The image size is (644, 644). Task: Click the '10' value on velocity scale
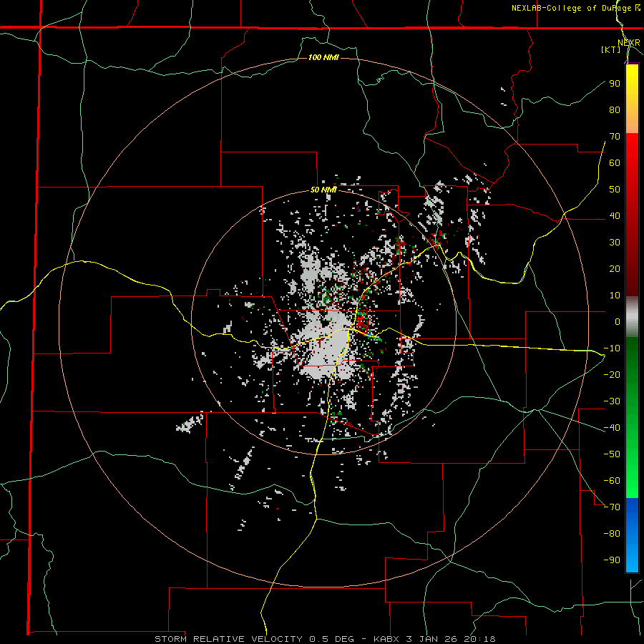615,296
